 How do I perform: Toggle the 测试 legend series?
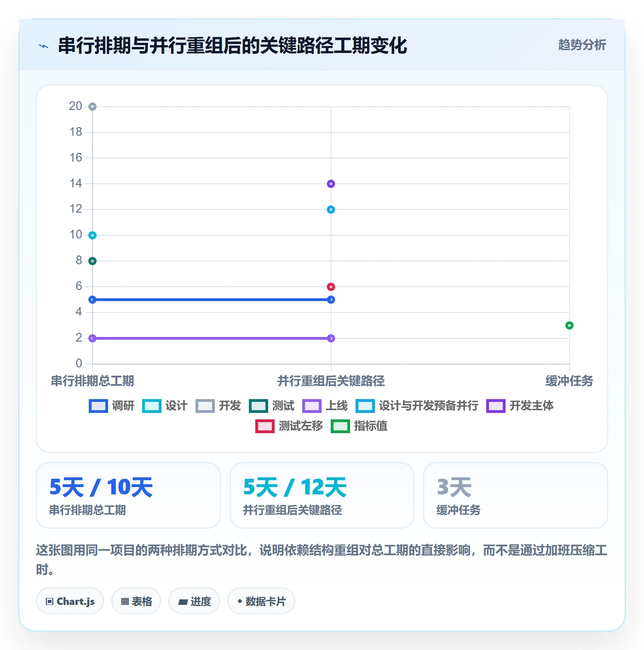[272, 406]
